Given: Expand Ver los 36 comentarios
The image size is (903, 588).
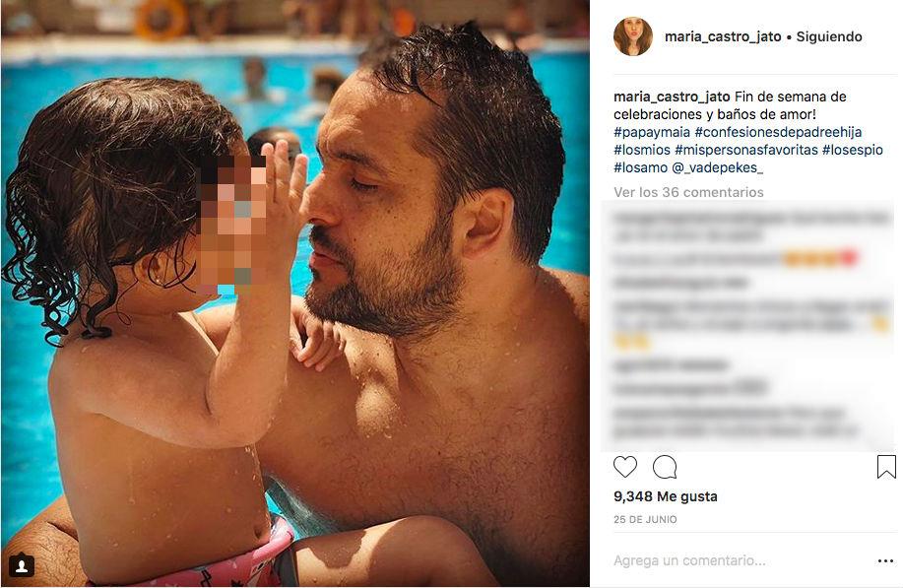Looking at the screenshot, I should 688,192.
